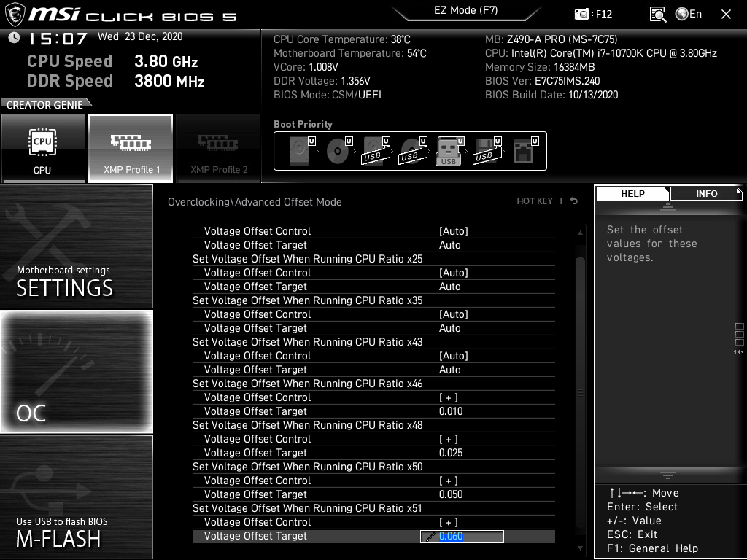Switch to the INFO tab

click(x=706, y=193)
